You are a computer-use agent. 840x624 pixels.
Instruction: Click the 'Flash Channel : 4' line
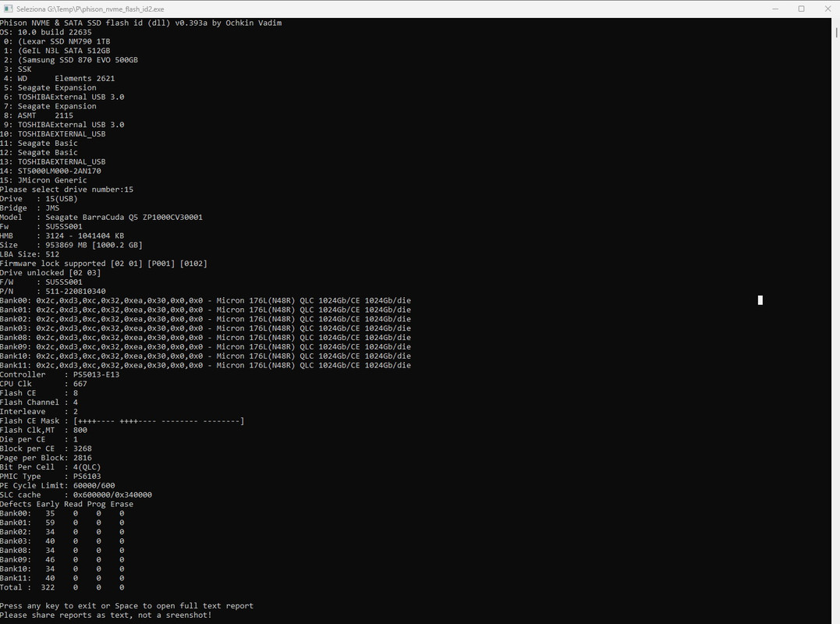click(38, 402)
